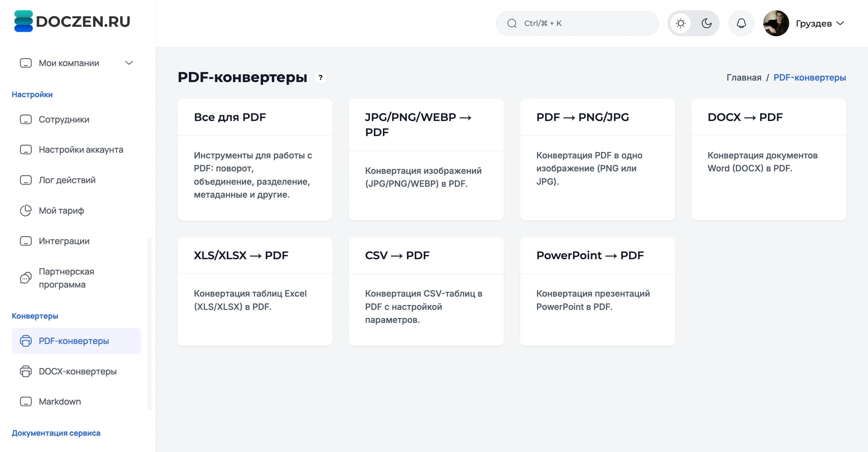Open Мой тариф menu item

76,210
